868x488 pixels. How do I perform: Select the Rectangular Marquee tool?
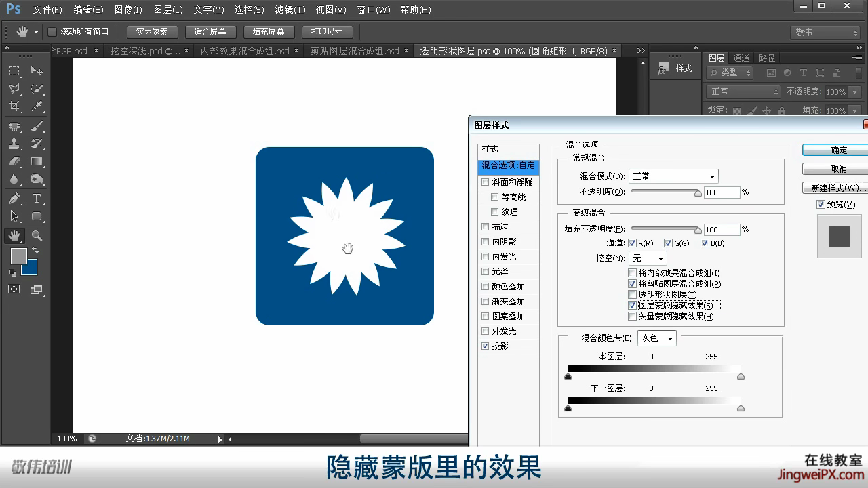tap(14, 71)
